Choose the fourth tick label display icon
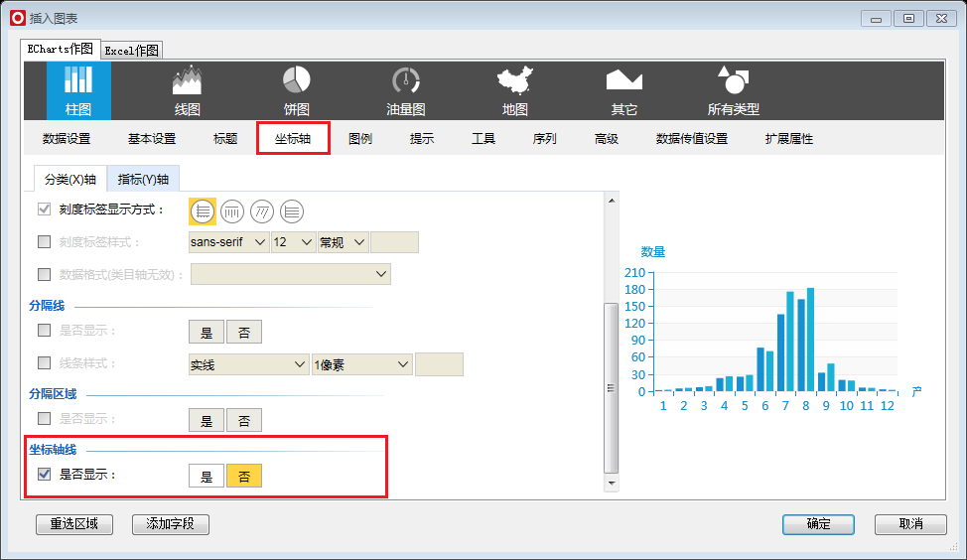The height and width of the screenshot is (560, 967). (x=292, y=211)
